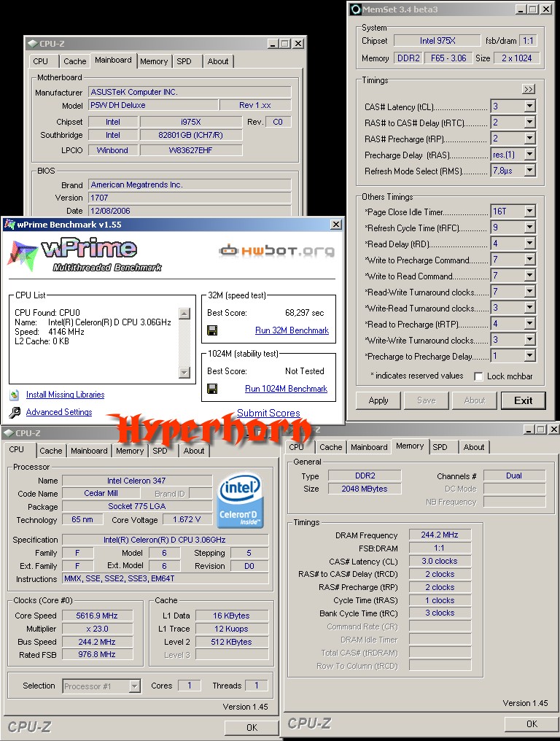Open Cache tab in bottom-left CPU-Z window

point(51,451)
